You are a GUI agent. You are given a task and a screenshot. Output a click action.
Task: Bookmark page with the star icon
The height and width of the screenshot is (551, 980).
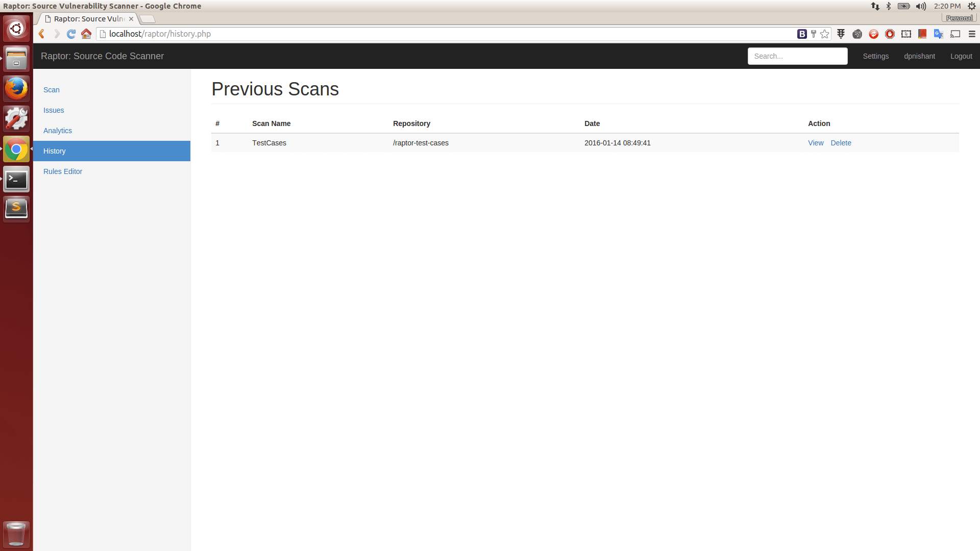825,34
